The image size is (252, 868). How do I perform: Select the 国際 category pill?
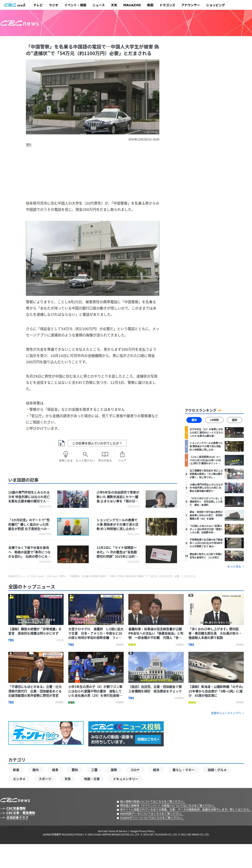(114, 770)
